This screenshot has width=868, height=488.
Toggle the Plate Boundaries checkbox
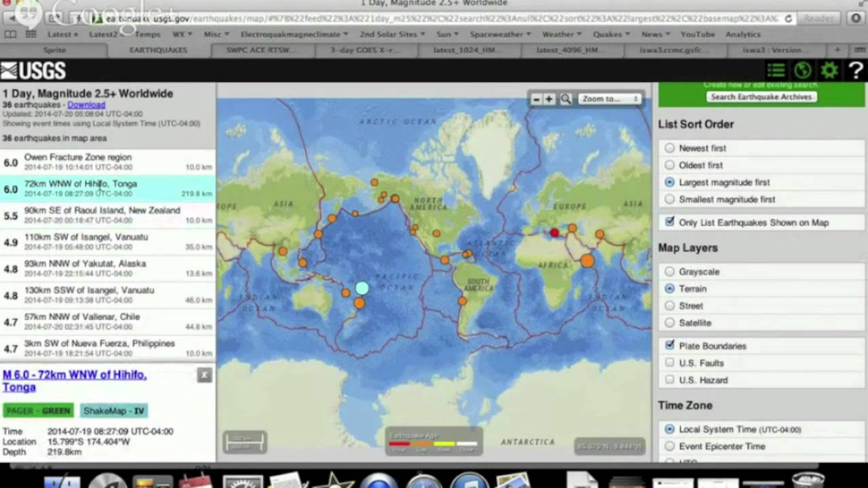(x=670, y=346)
